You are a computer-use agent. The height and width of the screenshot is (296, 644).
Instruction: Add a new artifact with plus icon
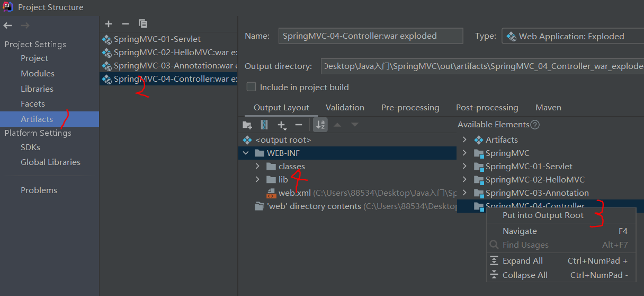click(x=109, y=24)
